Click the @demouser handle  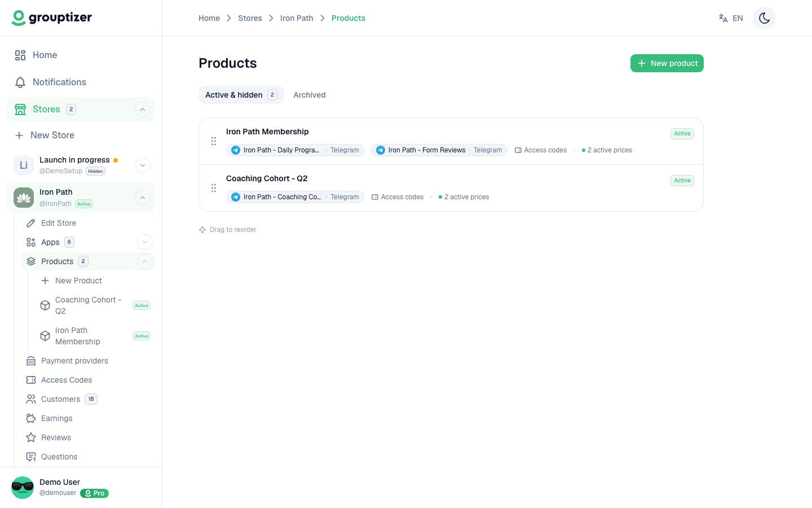pos(58,493)
